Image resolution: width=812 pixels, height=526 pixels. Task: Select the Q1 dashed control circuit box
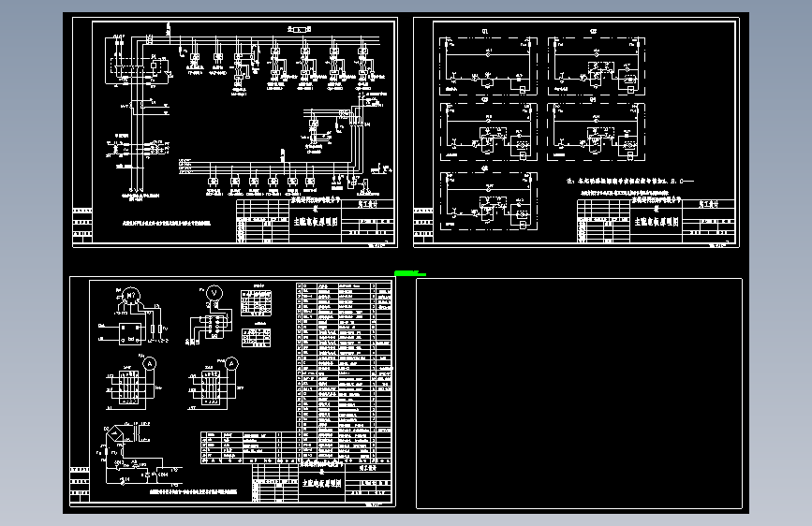[x=488, y=66]
